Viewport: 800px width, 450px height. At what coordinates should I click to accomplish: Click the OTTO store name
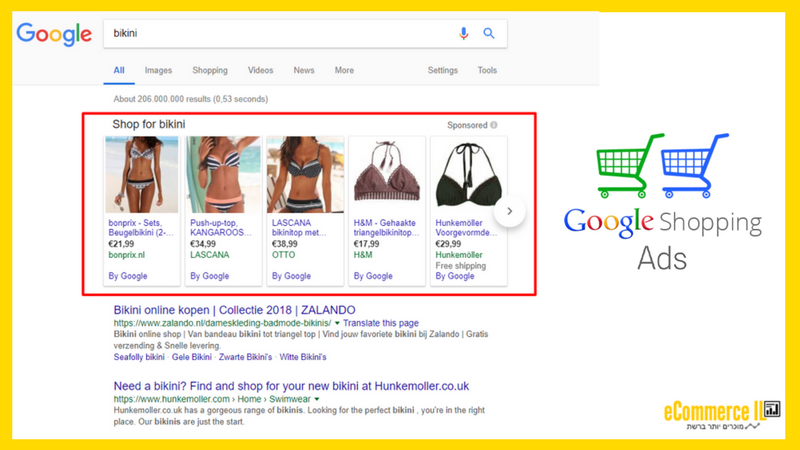283,255
